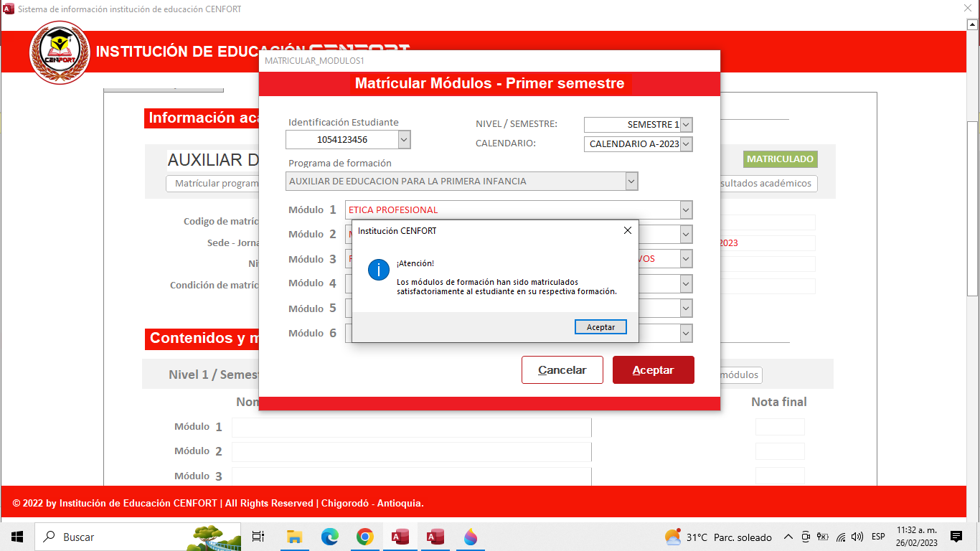Close the Institución CENFORT message box
The width and height of the screenshot is (980, 551).
click(628, 230)
